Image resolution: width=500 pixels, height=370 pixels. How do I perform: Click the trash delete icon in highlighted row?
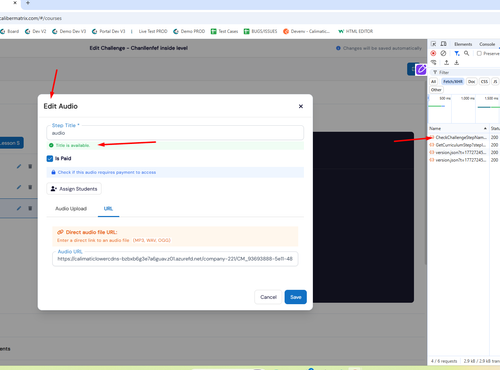[x=30, y=208]
